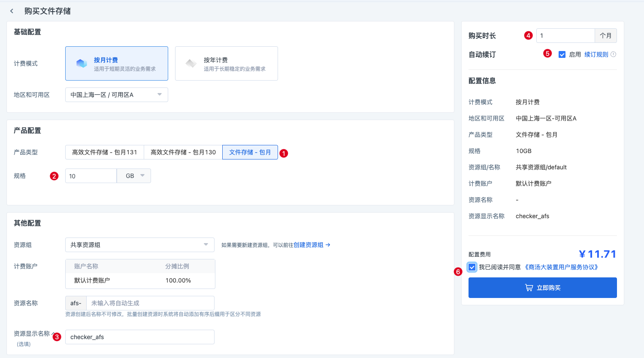Choose 文件存储 - 包月 product type
644x358 pixels.
point(250,152)
